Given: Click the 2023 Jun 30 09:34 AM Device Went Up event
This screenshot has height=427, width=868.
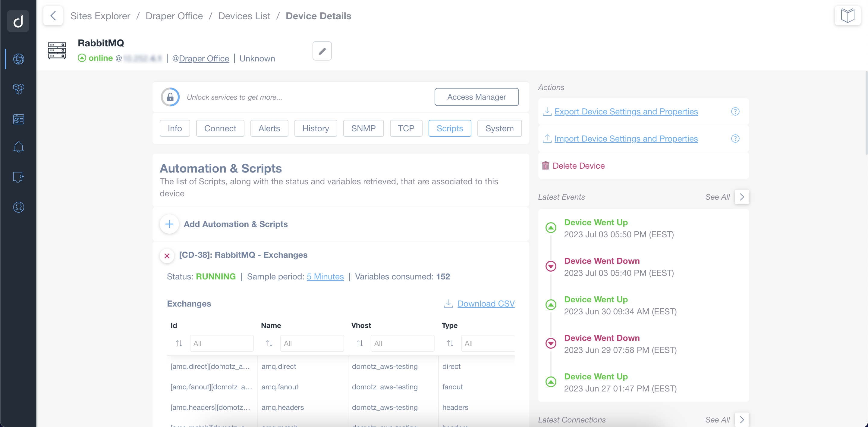Looking at the screenshot, I should coord(620,305).
